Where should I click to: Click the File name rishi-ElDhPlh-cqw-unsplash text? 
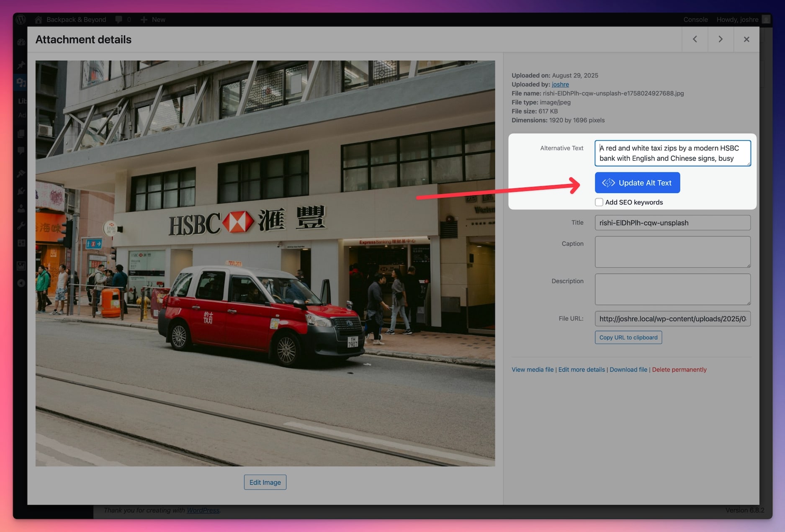[598, 93]
